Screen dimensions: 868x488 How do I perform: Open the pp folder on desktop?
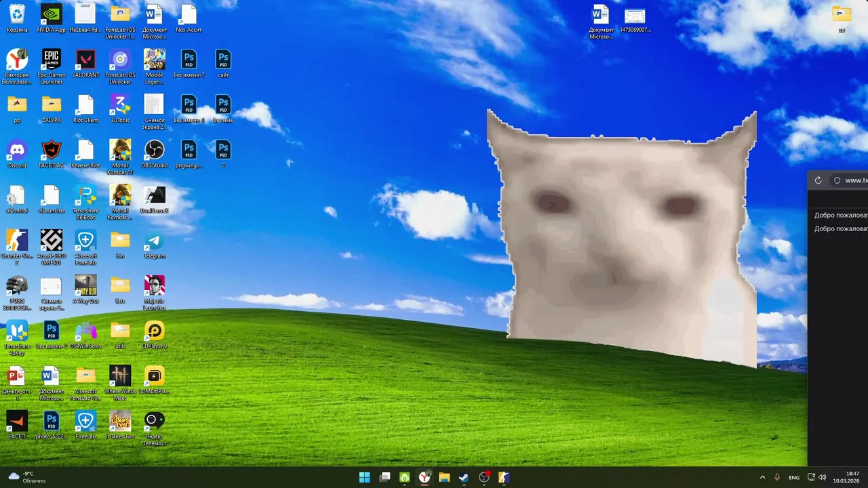click(x=17, y=108)
